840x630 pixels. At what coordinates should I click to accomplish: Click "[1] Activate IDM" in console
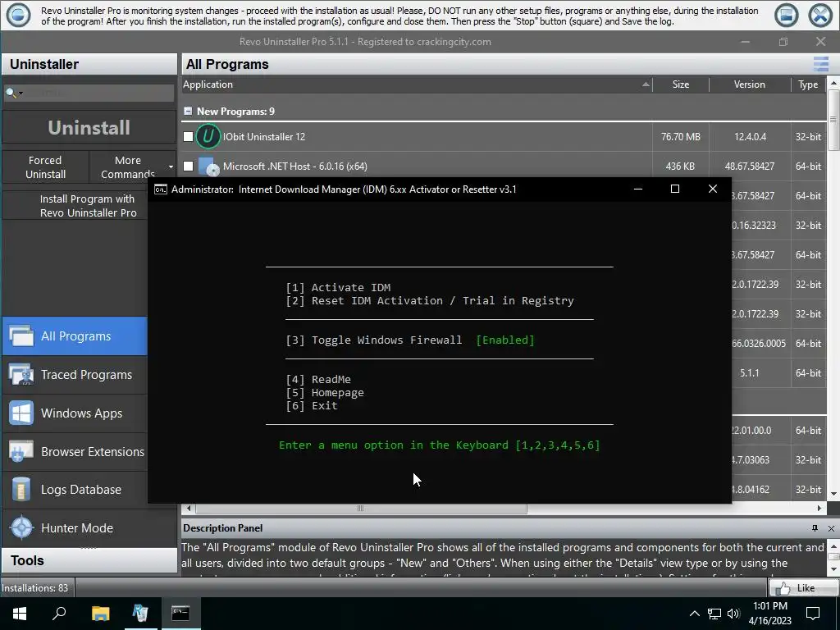tap(338, 288)
